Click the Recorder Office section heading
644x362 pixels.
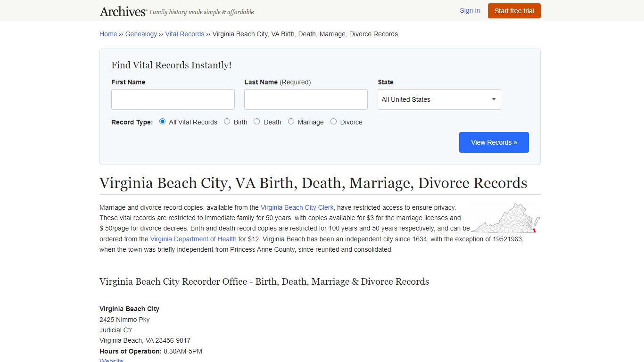[x=264, y=281]
